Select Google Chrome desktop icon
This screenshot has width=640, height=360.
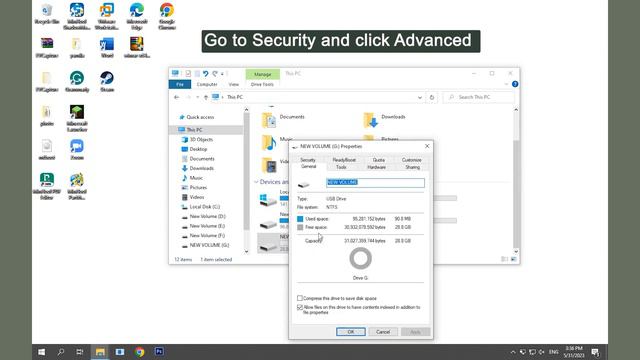(167, 17)
